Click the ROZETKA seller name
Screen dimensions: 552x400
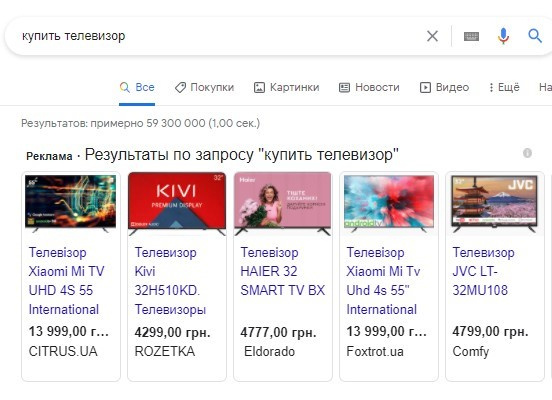point(165,351)
